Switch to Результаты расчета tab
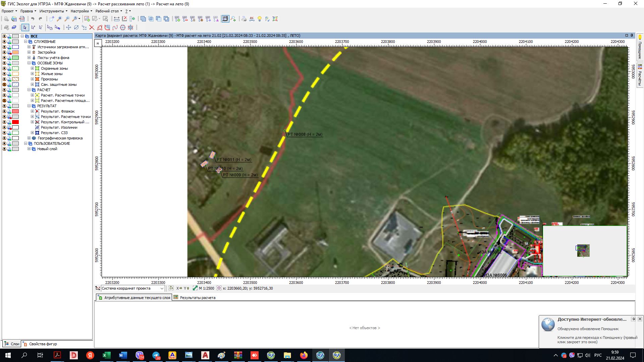The height and width of the screenshot is (362, 644). point(197,298)
